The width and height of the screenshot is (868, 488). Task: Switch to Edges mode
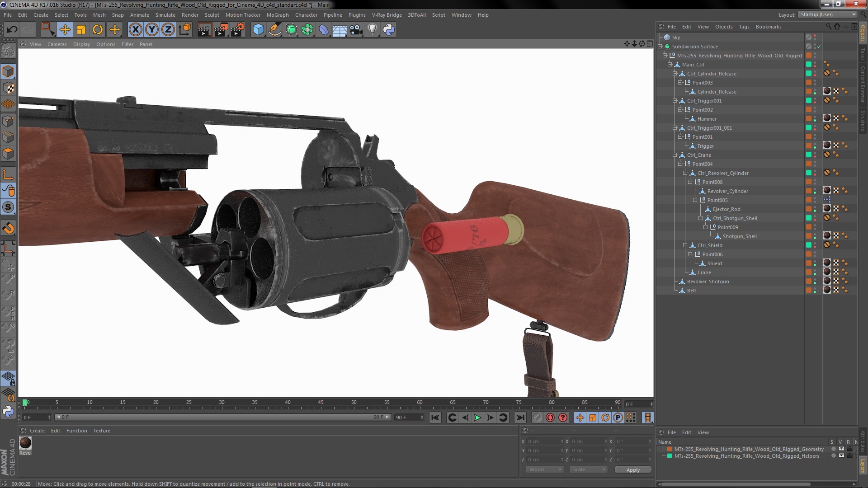click(x=8, y=137)
